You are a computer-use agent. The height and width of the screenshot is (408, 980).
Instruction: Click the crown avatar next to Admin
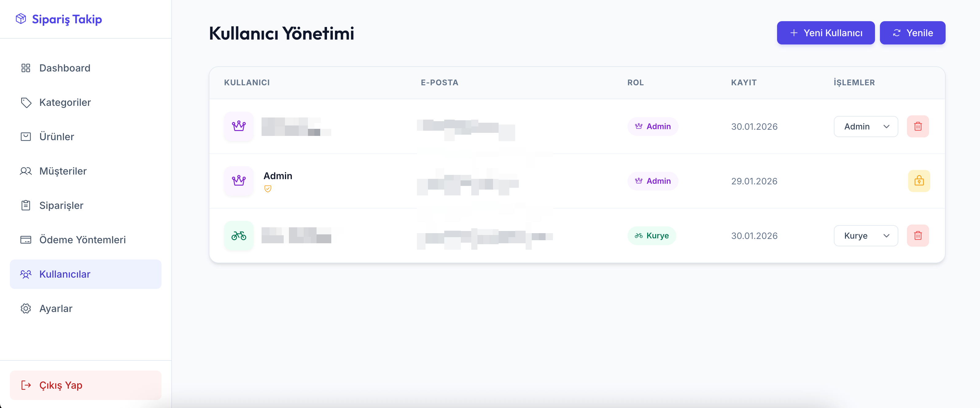[x=239, y=181]
